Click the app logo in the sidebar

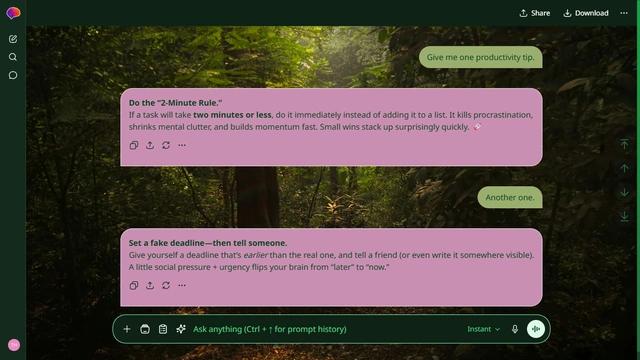coord(13,13)
